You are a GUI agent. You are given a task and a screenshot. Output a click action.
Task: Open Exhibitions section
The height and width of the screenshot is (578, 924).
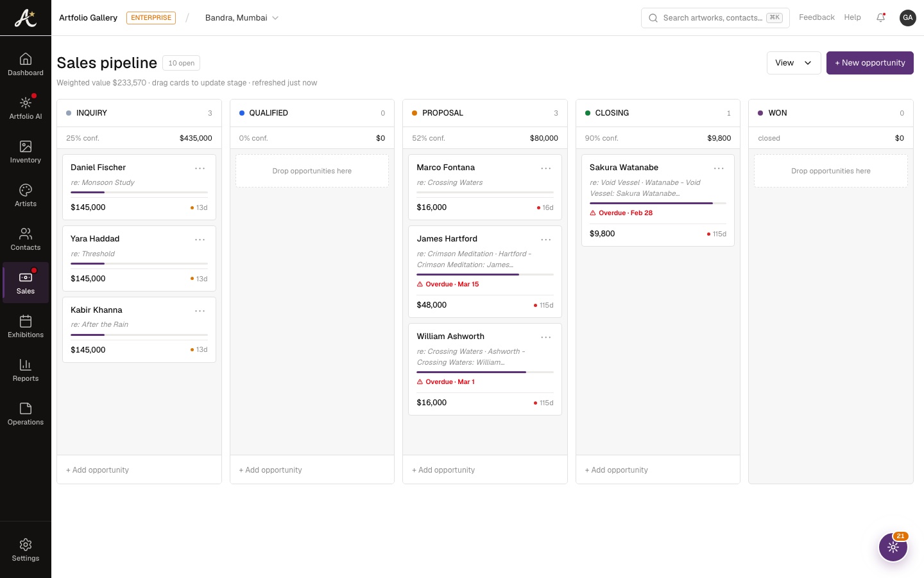coord(26,326)
